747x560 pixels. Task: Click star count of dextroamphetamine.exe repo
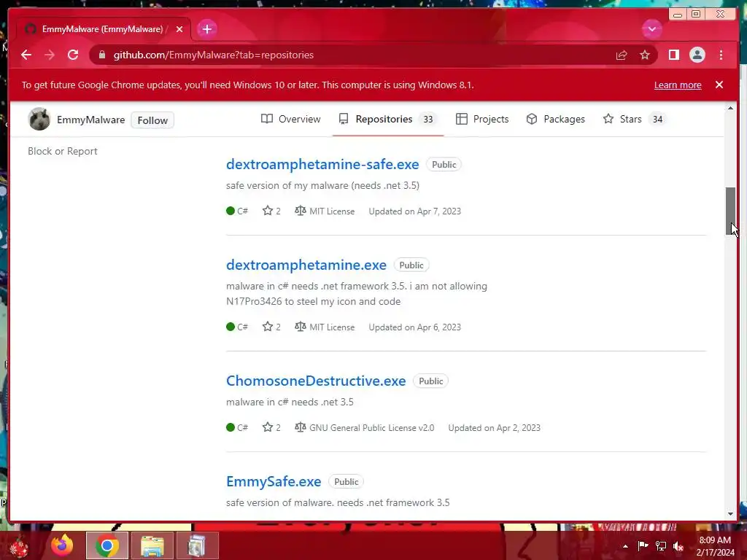coord(271,327)
